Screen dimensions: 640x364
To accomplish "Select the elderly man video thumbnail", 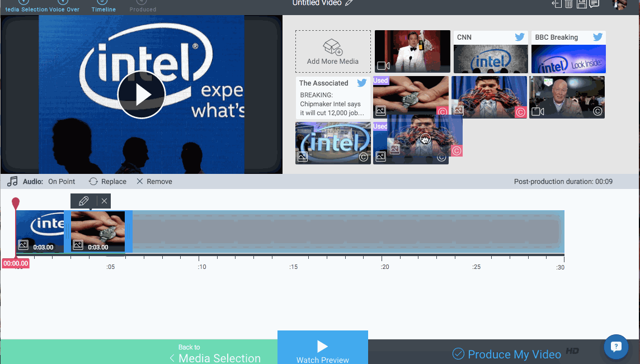I will click(567, 97).
